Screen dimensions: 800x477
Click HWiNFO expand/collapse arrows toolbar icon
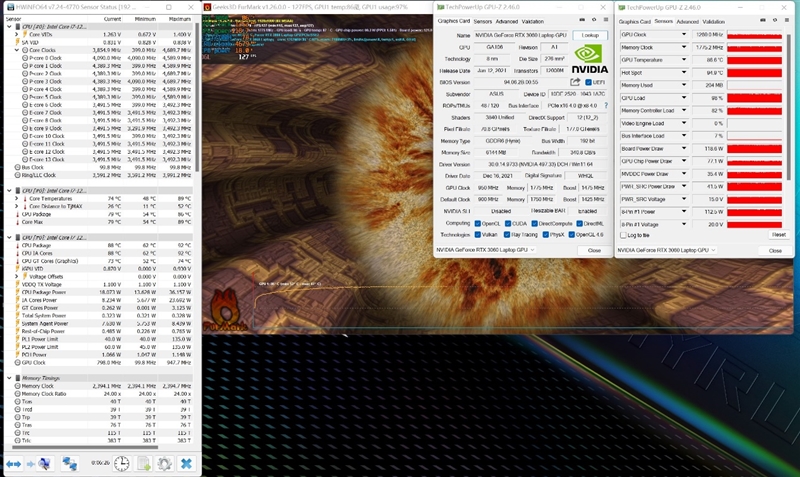tap(14, 464)
